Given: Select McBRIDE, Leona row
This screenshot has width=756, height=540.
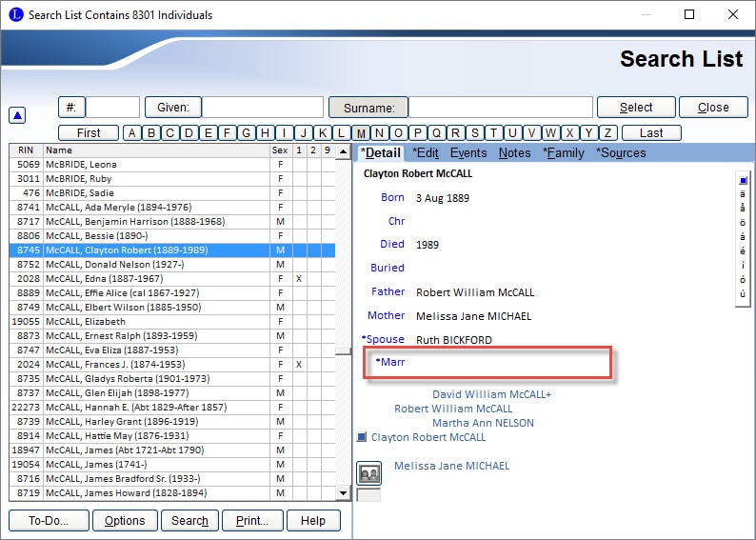Looking at the screenshot, I should (x=172, y=165).
